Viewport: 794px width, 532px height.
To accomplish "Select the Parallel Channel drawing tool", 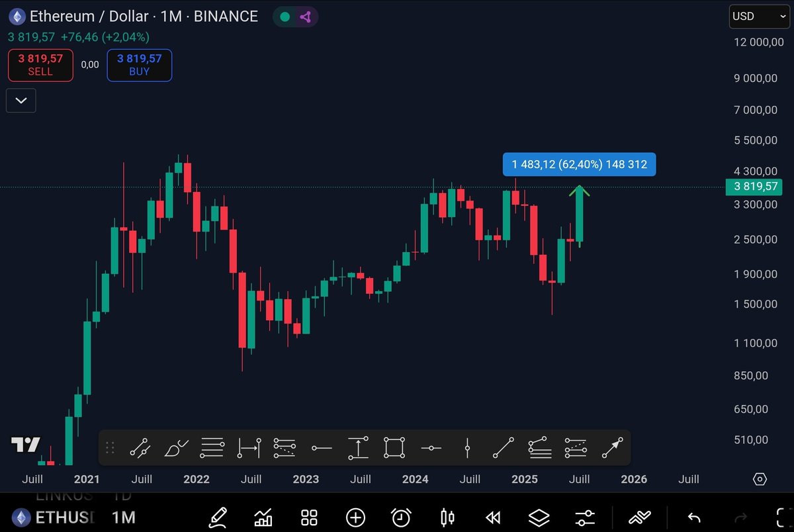I will [x=140, y=448].
